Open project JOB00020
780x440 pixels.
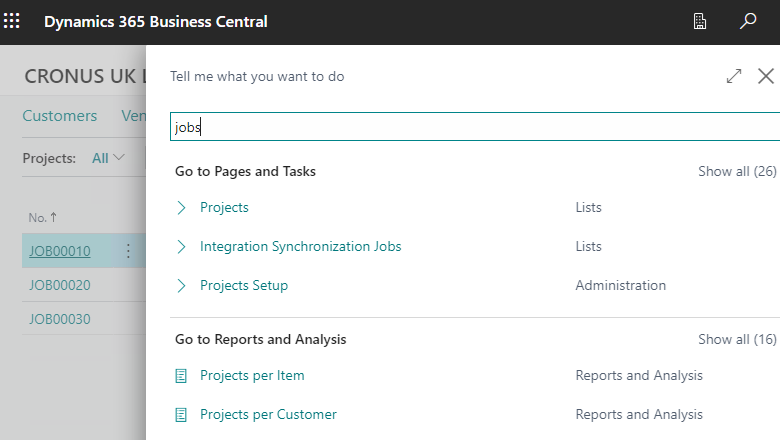[60, 285]
